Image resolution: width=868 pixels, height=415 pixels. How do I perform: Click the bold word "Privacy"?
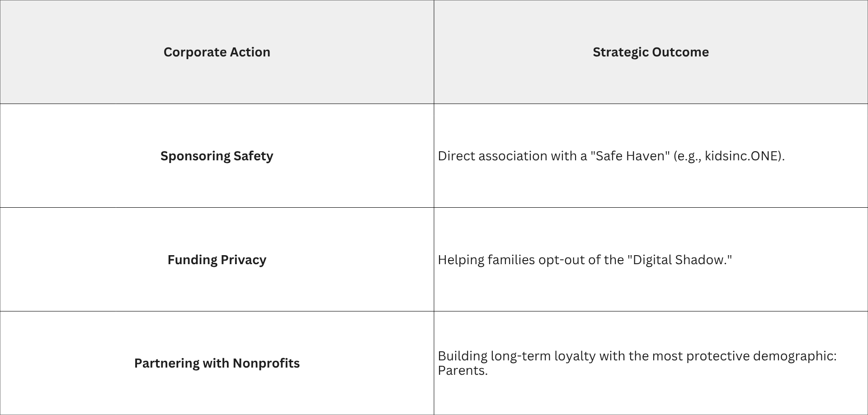pyautogui.click(x=244, y=260)
